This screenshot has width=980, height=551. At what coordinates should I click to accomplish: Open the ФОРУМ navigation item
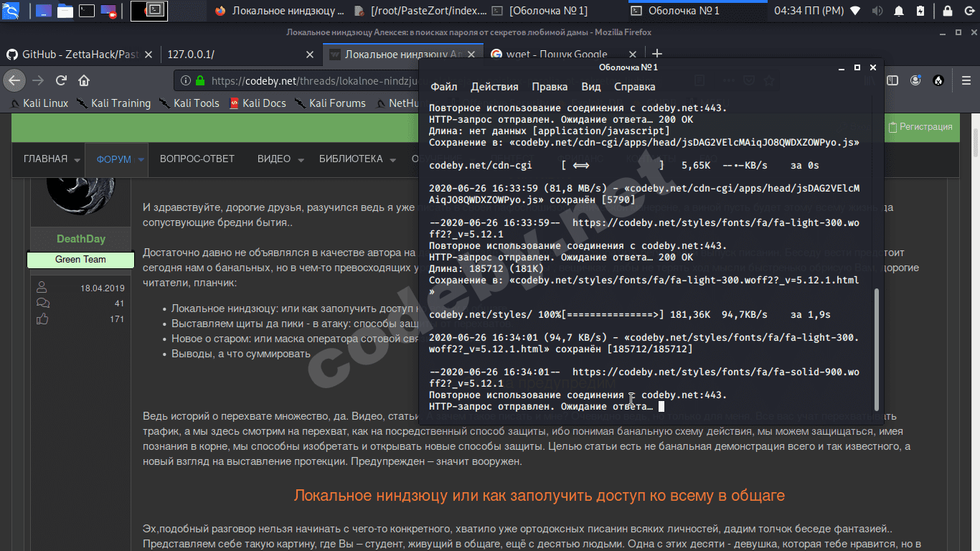114,159
